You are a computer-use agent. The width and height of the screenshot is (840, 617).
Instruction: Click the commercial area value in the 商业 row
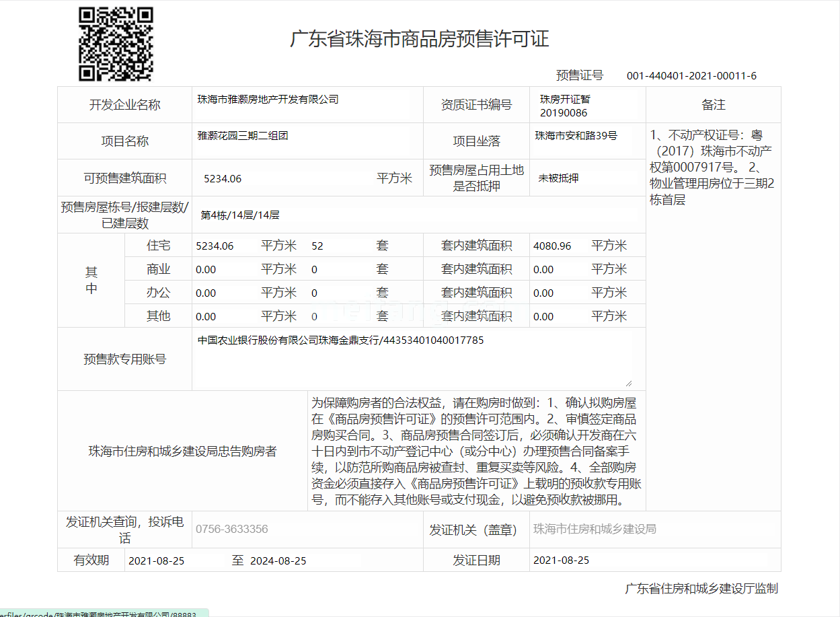[206, 270]
